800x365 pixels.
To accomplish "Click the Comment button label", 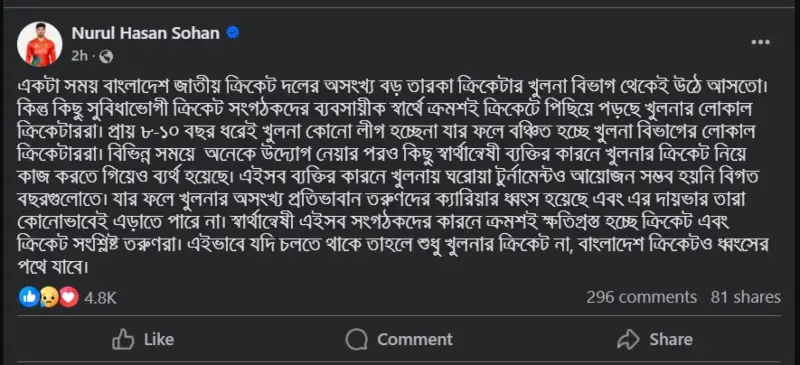I will pos(415,339).
